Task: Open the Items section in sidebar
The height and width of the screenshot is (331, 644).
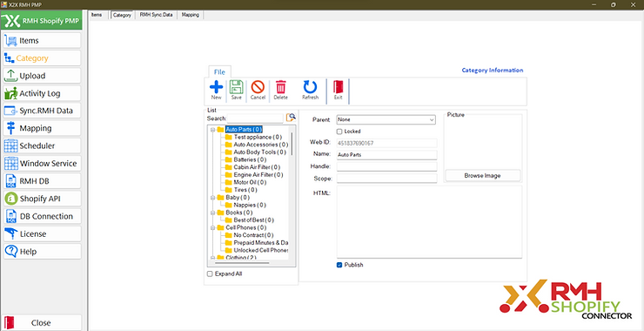Action: coord(42,40)
